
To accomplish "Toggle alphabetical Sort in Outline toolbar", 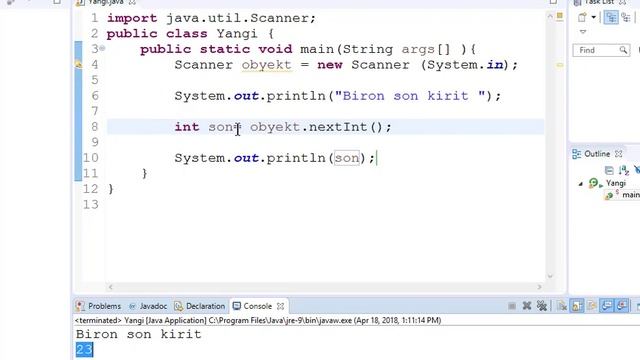I will pos(623,170).
